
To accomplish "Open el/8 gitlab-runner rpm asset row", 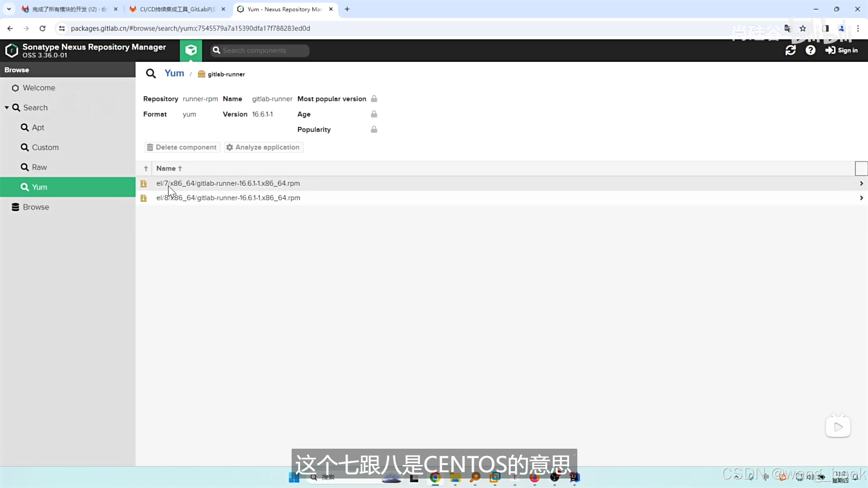I will (x=502, y=198).
